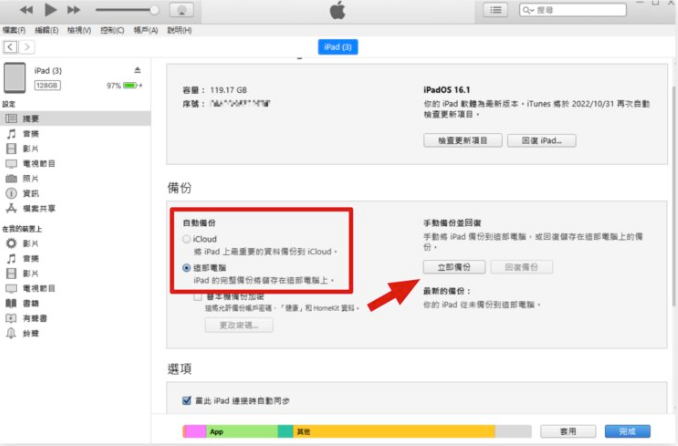Image resolution: width=678 pixels, height=446 pixels.
Task: Click the vertical scrollbar of main pane
Action: 674,195
